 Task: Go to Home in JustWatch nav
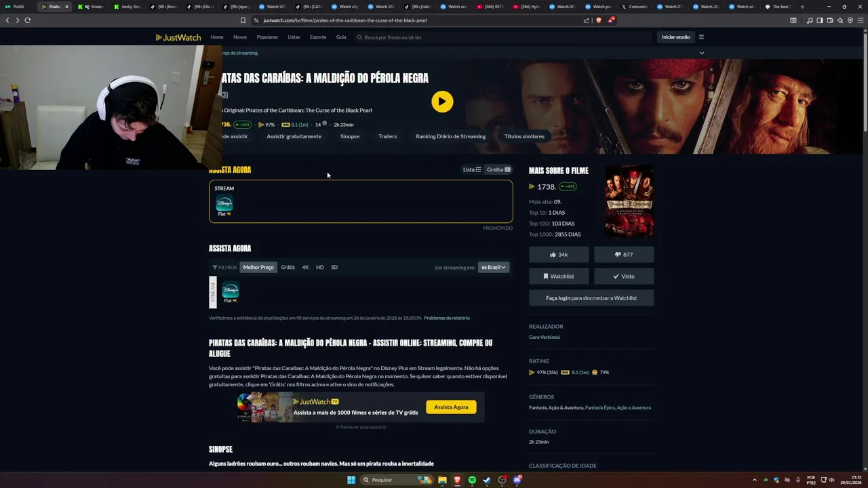(217, 37)
